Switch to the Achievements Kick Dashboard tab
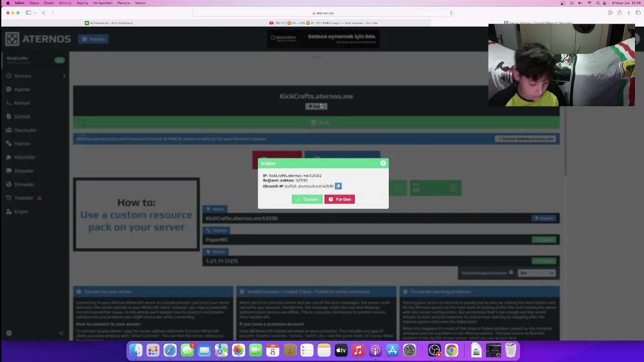 point(109,23)
